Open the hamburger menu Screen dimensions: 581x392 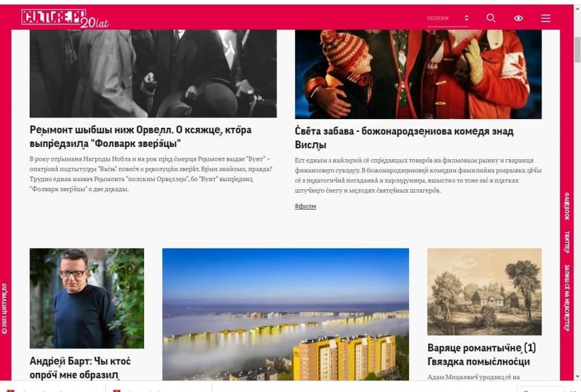click(546, 18)
